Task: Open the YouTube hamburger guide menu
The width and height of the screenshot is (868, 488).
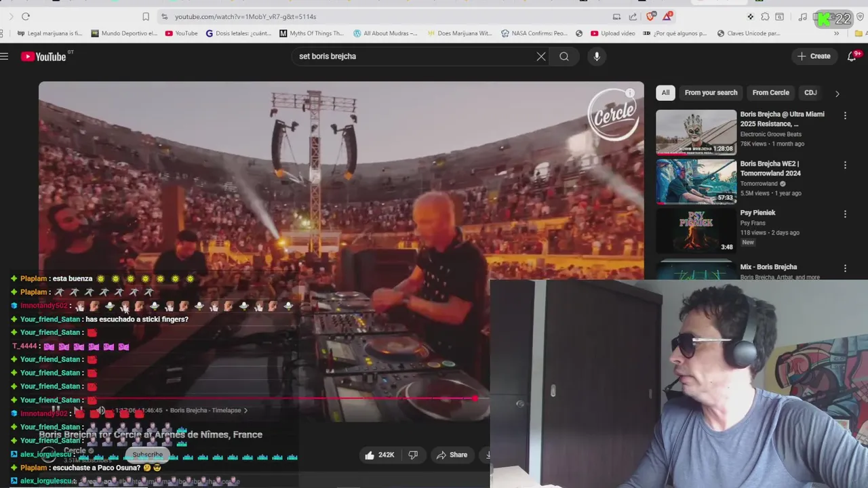Action: (x=4, y=56)
